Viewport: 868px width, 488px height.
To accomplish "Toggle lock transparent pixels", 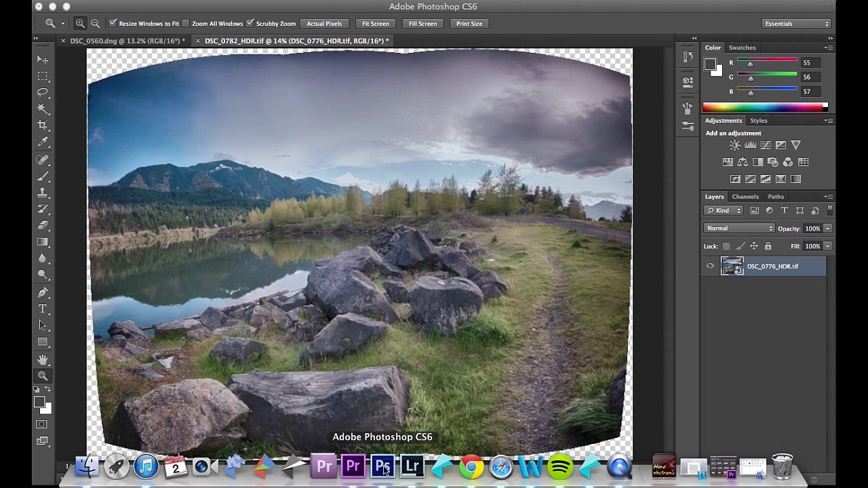I will (726, 246).
